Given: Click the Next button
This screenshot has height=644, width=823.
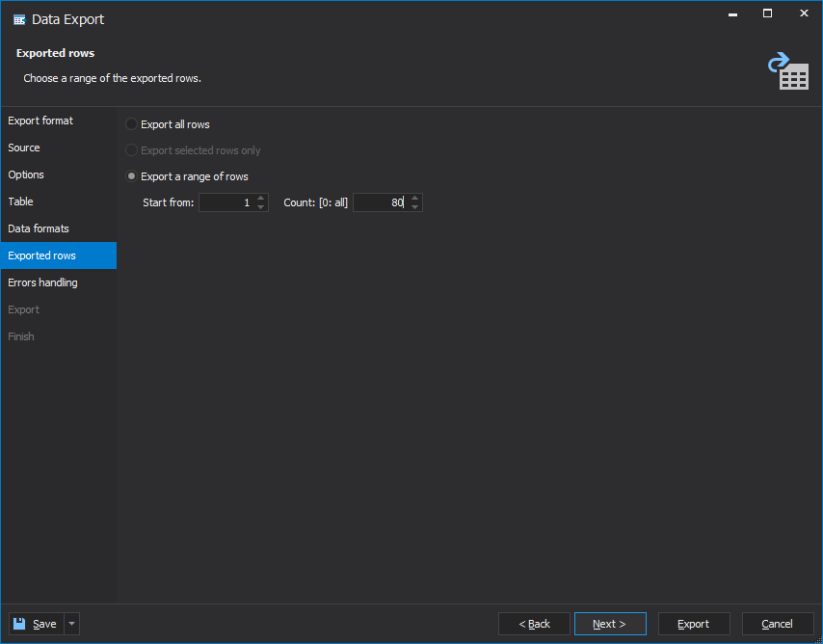Looking at the screenshot, I should tap(610, 624).
